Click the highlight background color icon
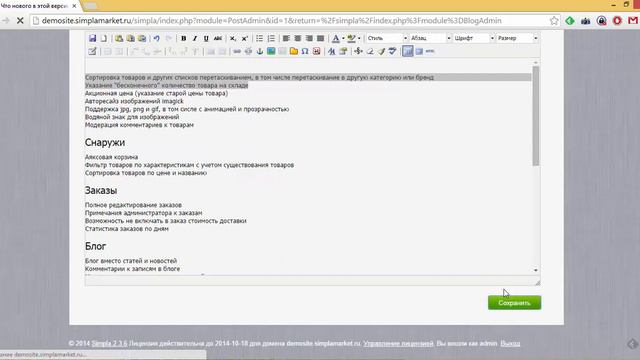Image resolution: width=640 pixels, height=360 pixels. [351, 38]
